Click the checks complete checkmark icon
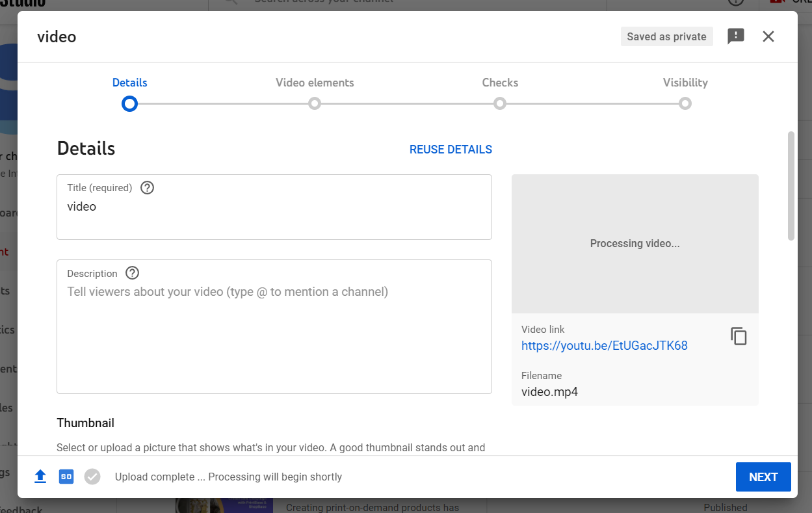The height and width of the screenshot is (513, 812). (92, 477)
